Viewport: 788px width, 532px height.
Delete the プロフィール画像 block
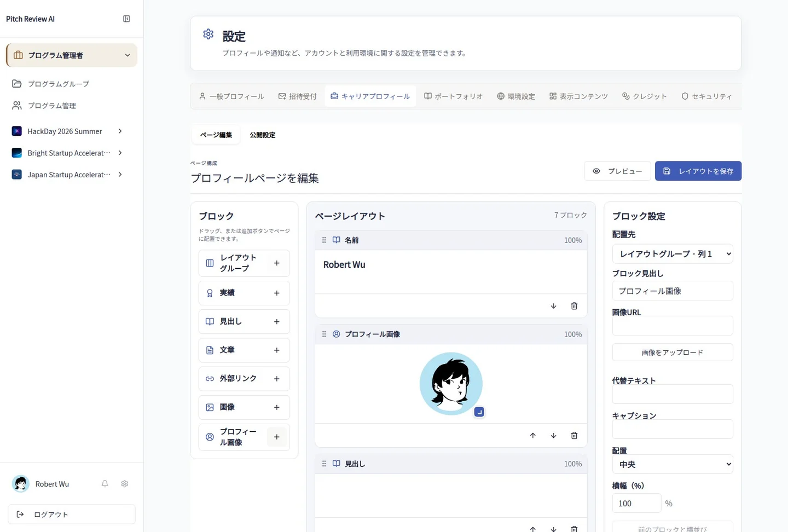574,436
